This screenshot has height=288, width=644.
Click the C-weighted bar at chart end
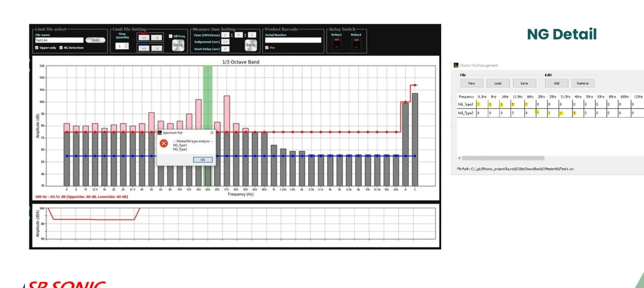(x=415, y=140)
